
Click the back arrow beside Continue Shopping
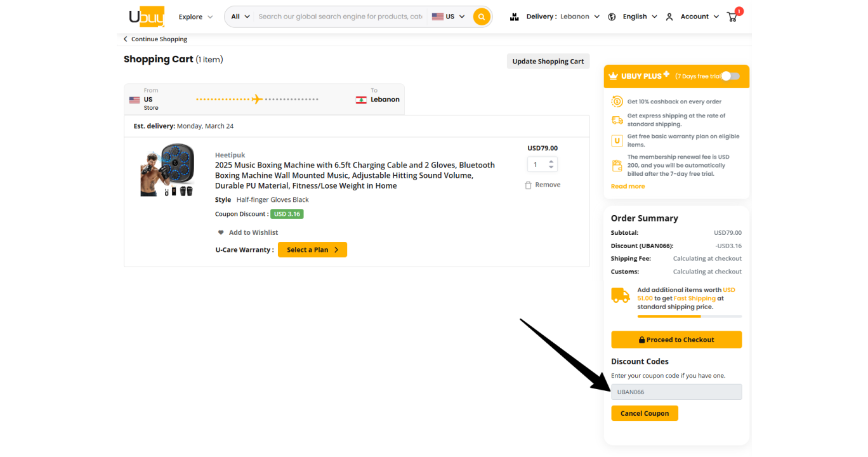pyautogui.click(x=126, y=39)
